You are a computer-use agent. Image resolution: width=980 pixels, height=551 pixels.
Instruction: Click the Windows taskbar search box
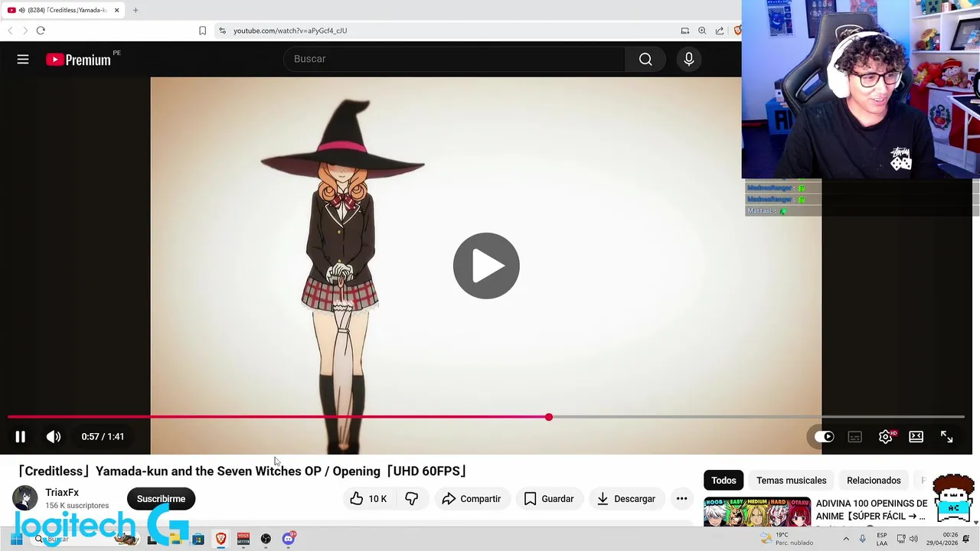point(84,539)
